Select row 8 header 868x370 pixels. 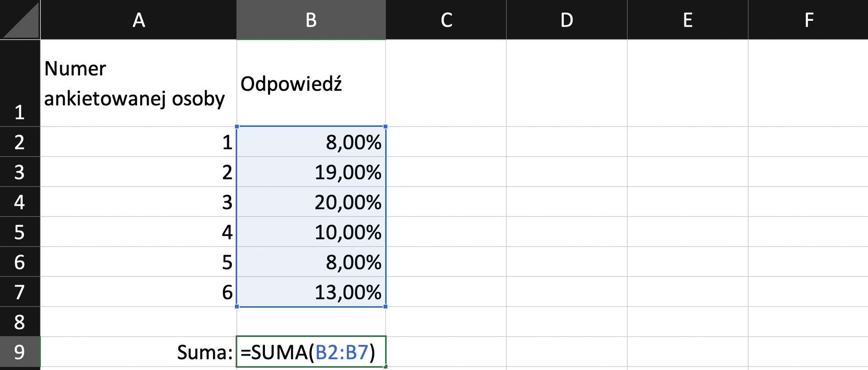[x=20, y=322]
